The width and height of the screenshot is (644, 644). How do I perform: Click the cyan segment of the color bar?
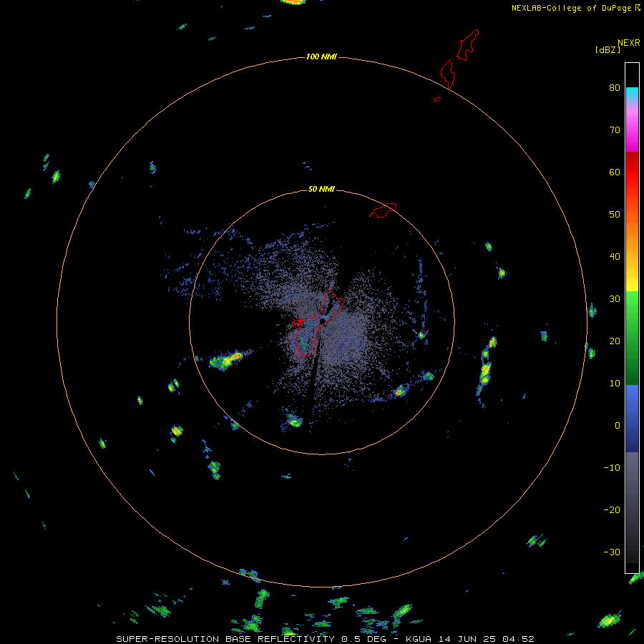[632, 93]
